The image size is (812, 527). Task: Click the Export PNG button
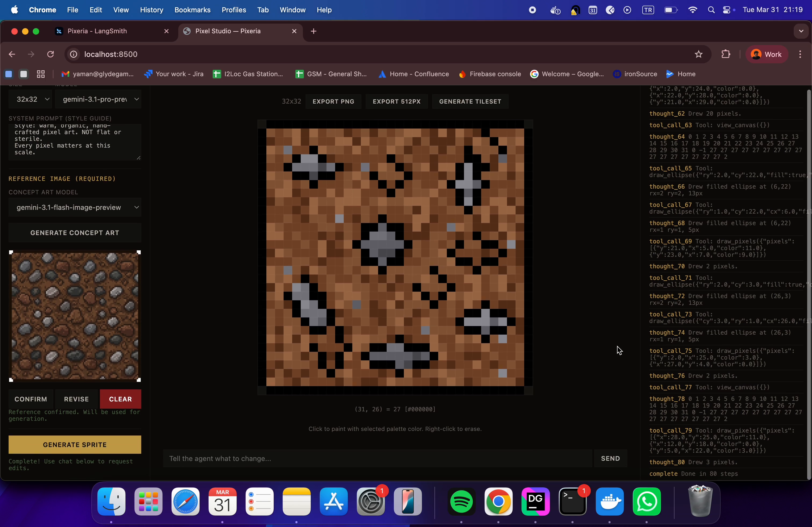pos(333,101)
